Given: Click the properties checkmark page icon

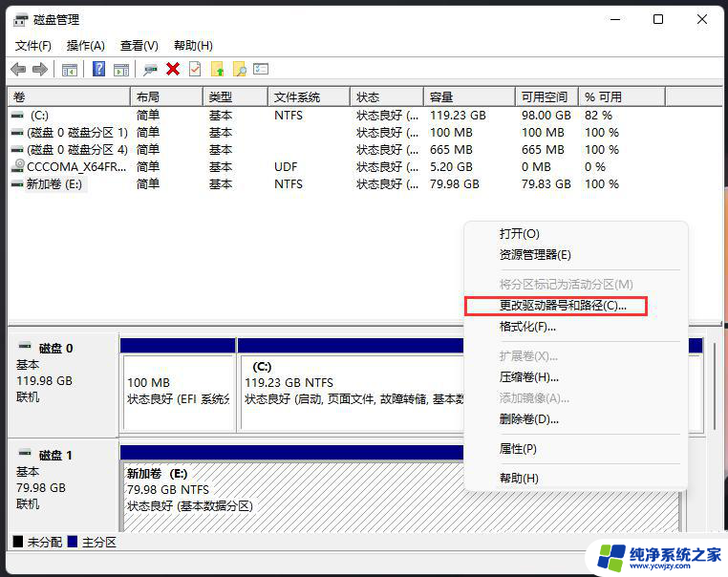Looking at the screenshot, I should pos(195,69).
